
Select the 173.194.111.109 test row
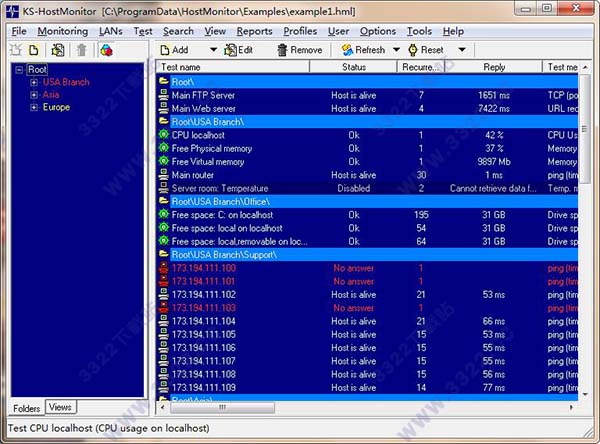pos(367,387)
